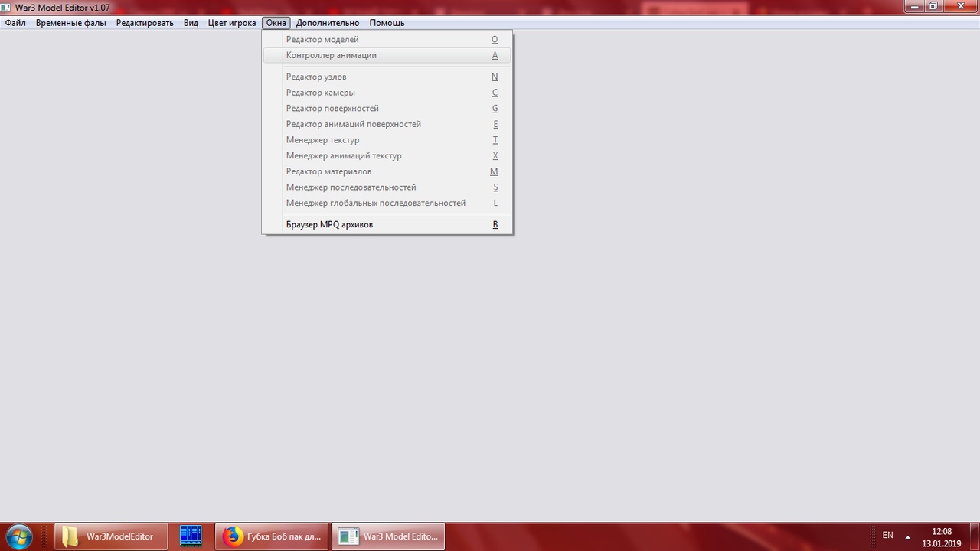Select Редактор материалов menu entry
Screen dimensions: 980x551
(x=328, y=172)
